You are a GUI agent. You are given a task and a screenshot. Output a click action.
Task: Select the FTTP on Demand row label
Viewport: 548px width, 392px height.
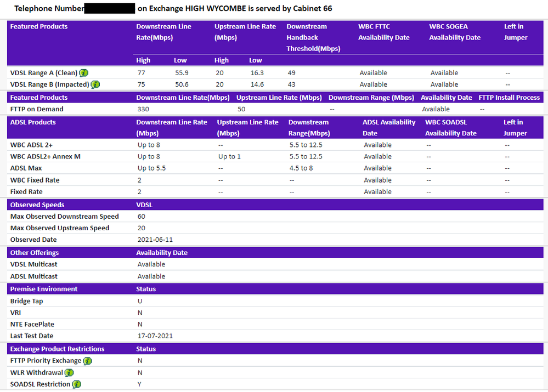click(x=37, y=109)
